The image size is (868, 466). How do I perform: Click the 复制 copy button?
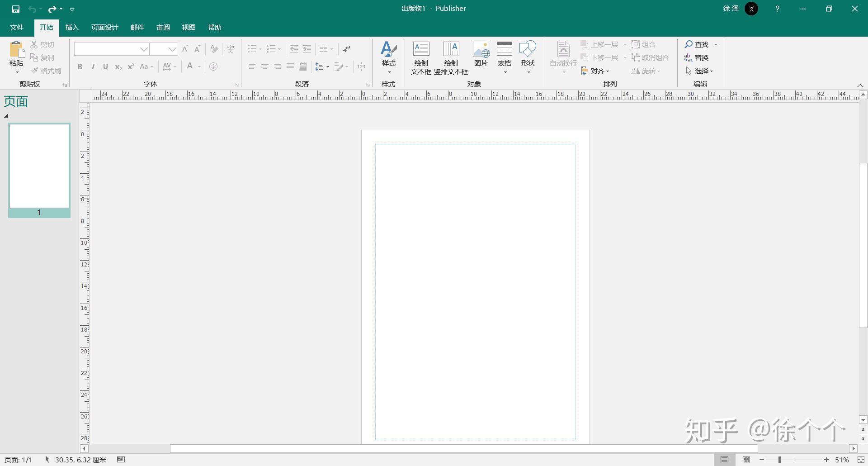42,57
